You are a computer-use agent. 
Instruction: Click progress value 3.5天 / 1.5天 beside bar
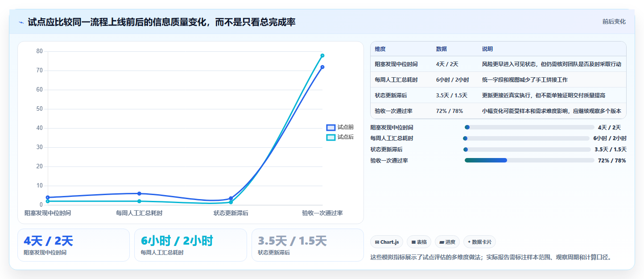[611, 150]
